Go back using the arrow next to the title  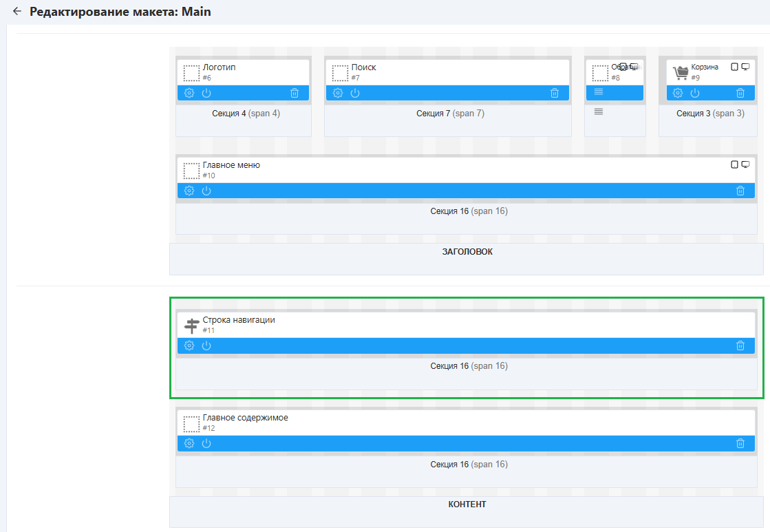pyautogui.click(x=17, y=12)
